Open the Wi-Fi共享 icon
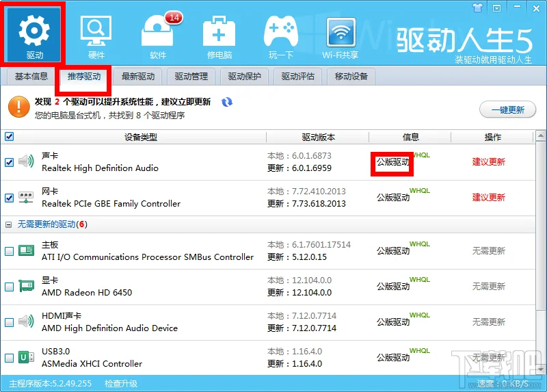Viewport: 547px width, 392px height. (342, 33)
